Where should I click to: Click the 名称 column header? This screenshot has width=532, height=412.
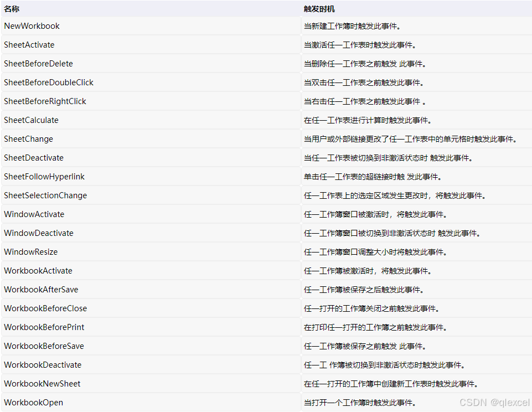point(12,9)
